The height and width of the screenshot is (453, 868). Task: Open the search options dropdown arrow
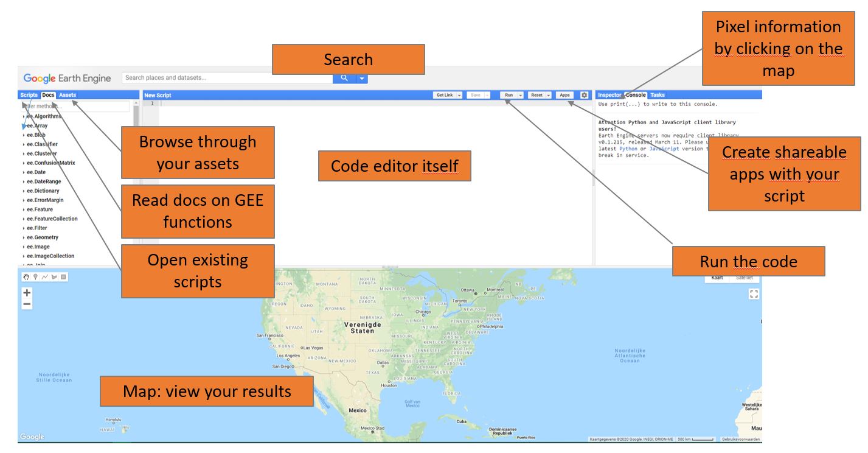362,78
